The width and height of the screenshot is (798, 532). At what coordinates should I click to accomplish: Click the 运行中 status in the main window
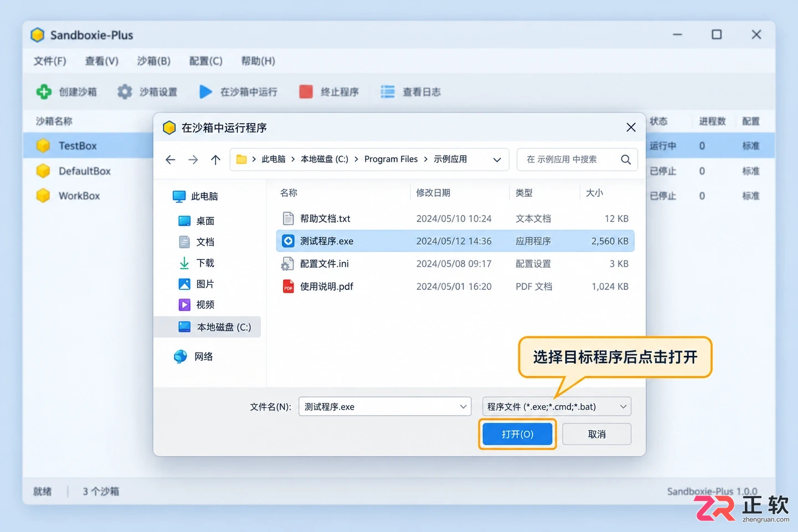coord(663,146)
